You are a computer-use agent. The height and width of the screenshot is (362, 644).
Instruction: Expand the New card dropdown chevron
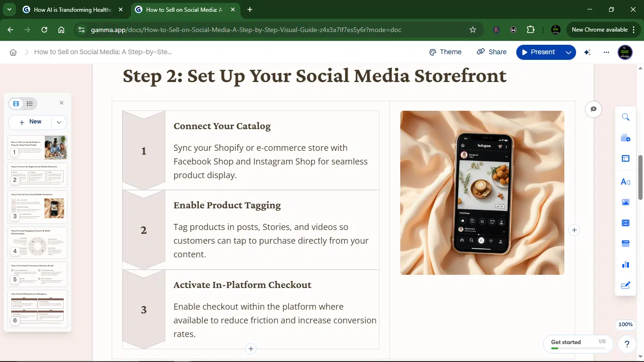59,122
